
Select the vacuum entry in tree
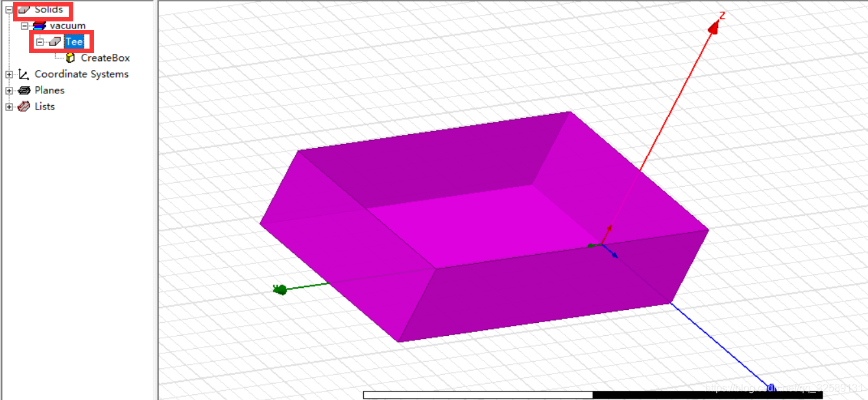point(68,26)
